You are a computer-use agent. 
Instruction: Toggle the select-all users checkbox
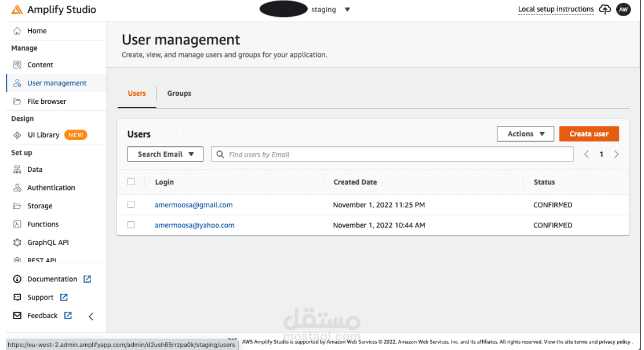pos(131,182)
